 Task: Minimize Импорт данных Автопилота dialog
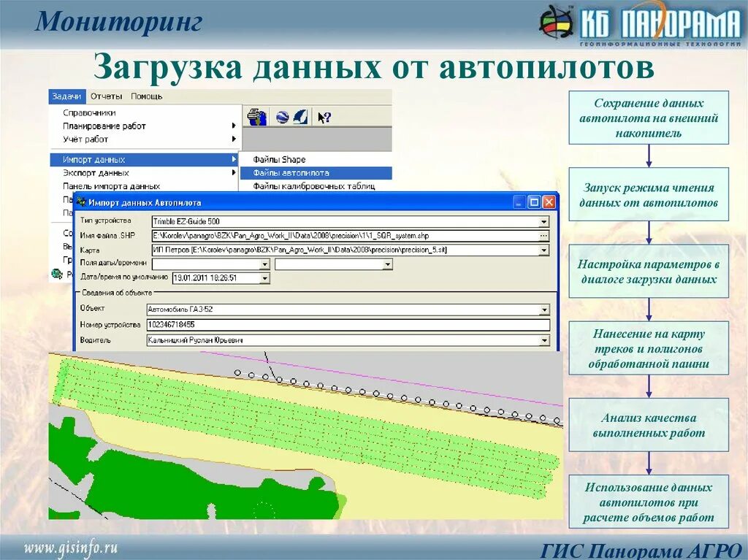[520, 202]
